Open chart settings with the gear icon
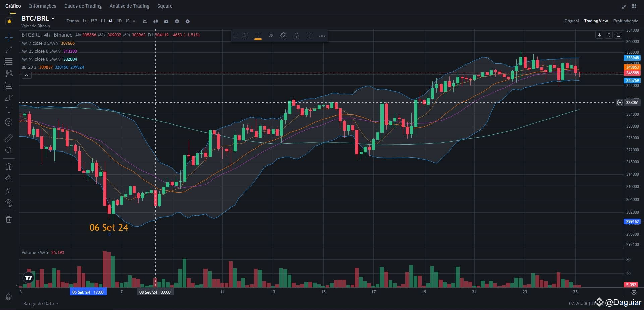Viewport: 644px width, 310px height. [x=188, y=21]
